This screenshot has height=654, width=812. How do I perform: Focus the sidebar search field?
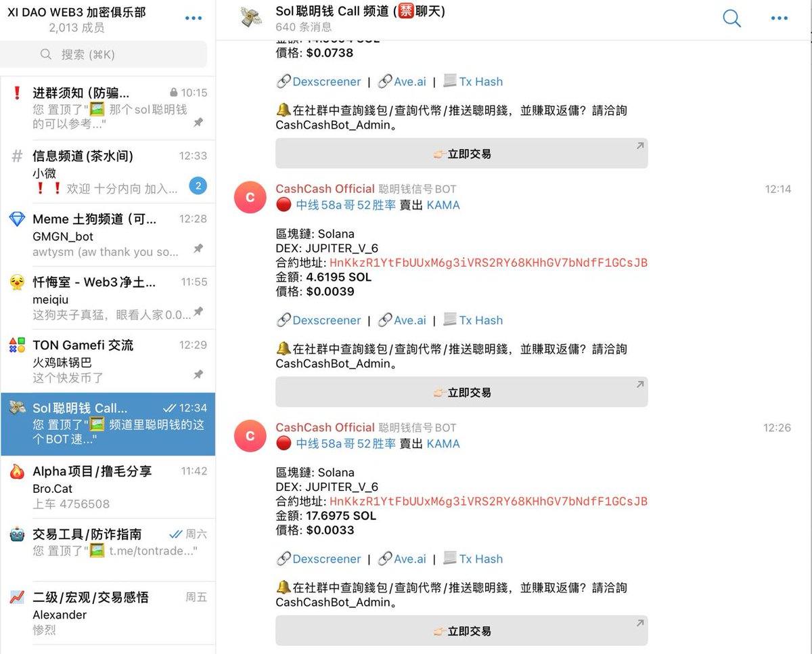pos(104,54)
